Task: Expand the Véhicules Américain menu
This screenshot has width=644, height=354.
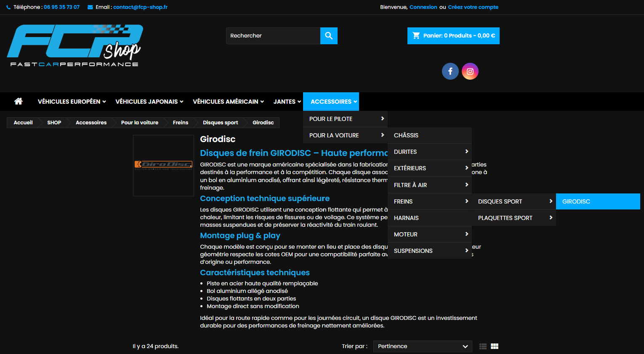Action: [x=229, y=102]
